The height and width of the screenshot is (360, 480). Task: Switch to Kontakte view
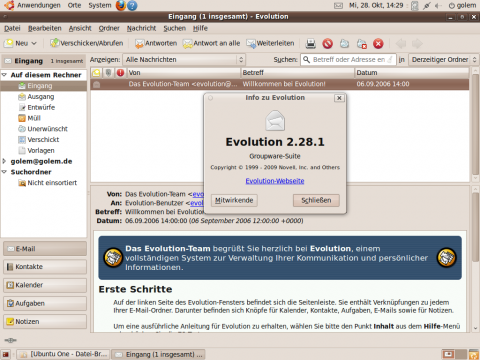coord(45,267)
